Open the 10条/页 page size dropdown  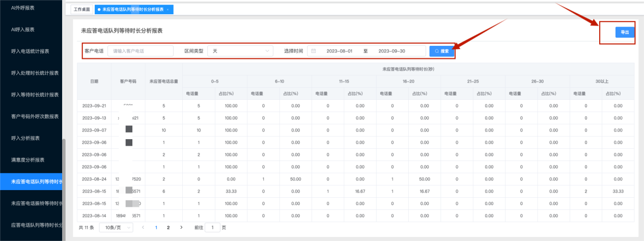[x=117, y=227]
